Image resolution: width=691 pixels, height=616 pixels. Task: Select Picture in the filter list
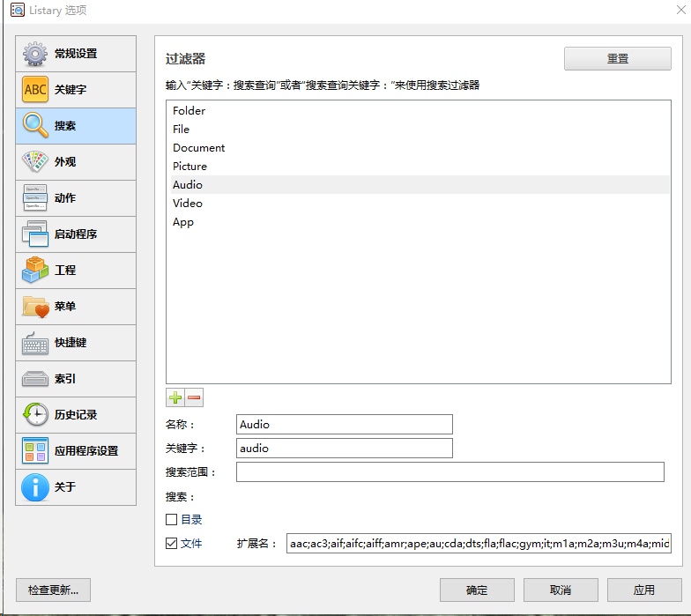[420, 166]
